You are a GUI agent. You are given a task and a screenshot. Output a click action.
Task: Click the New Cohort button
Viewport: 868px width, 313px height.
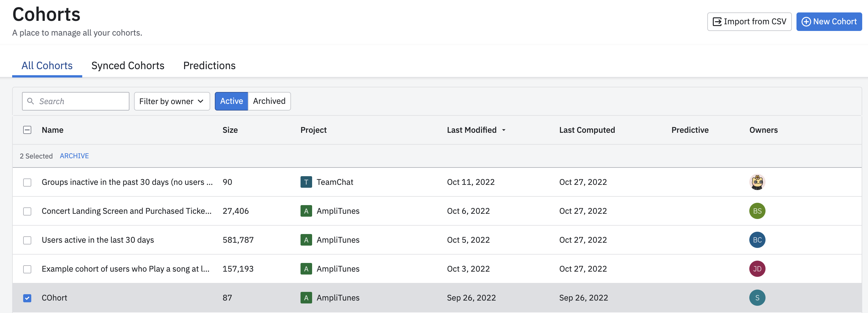pyautogui.click(x=829, y=21)
